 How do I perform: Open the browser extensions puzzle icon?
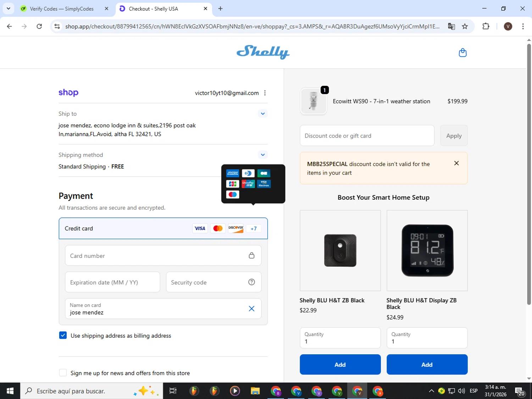click(486, 26)
